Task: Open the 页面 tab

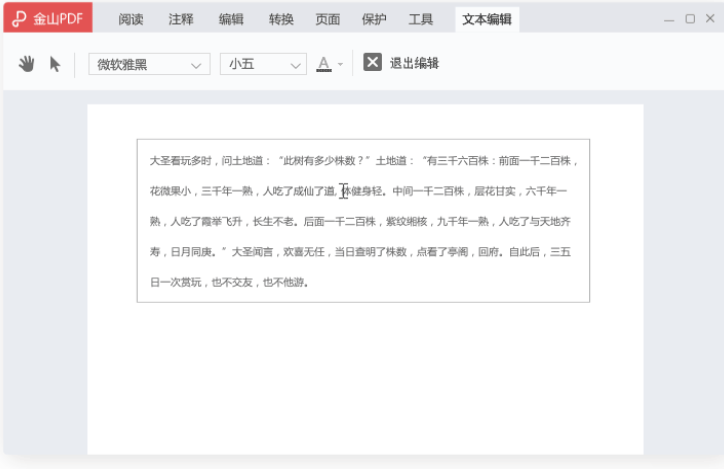Action: (327, 19)
